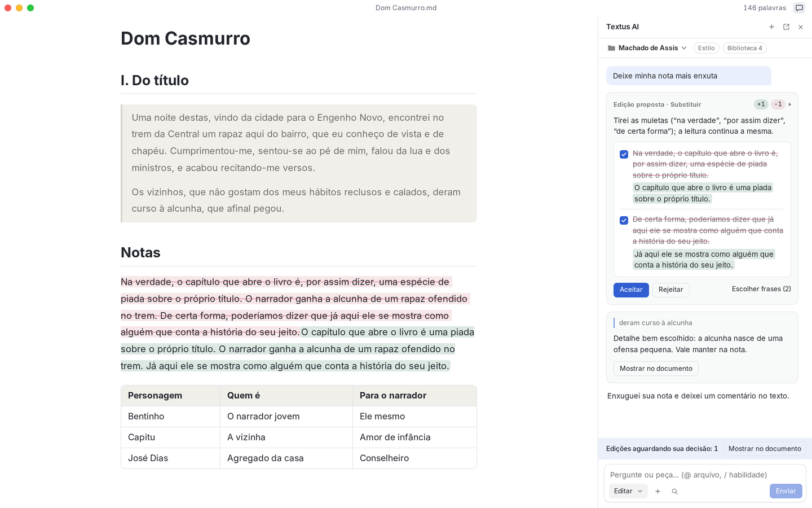Click the 'Agregado da casa' cell

click(286, 458)
